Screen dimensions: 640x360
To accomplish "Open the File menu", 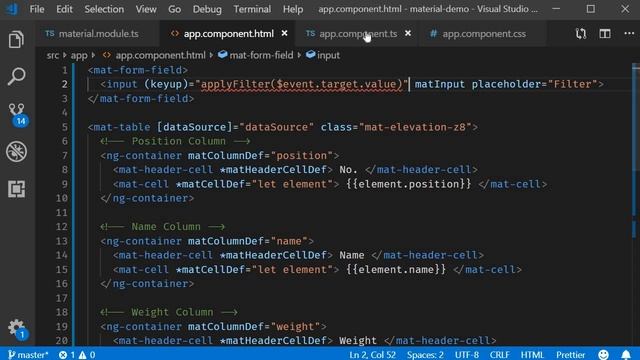I will pos(37,9).
